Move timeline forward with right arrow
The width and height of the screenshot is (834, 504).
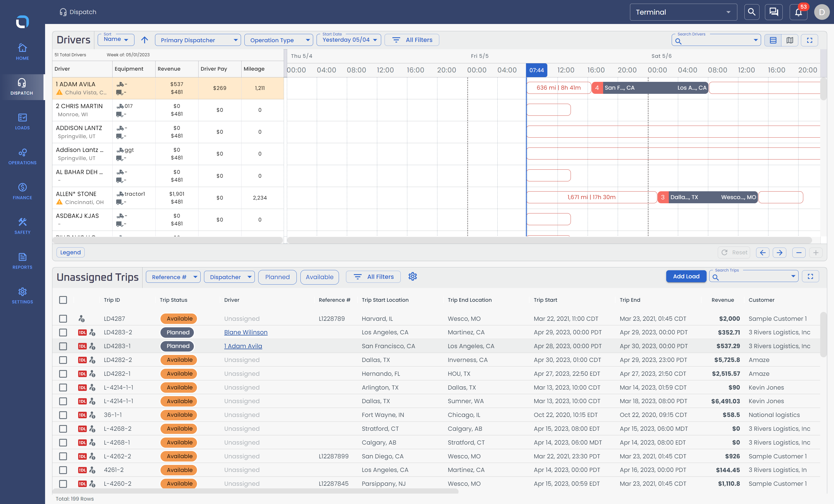(780, 253)
